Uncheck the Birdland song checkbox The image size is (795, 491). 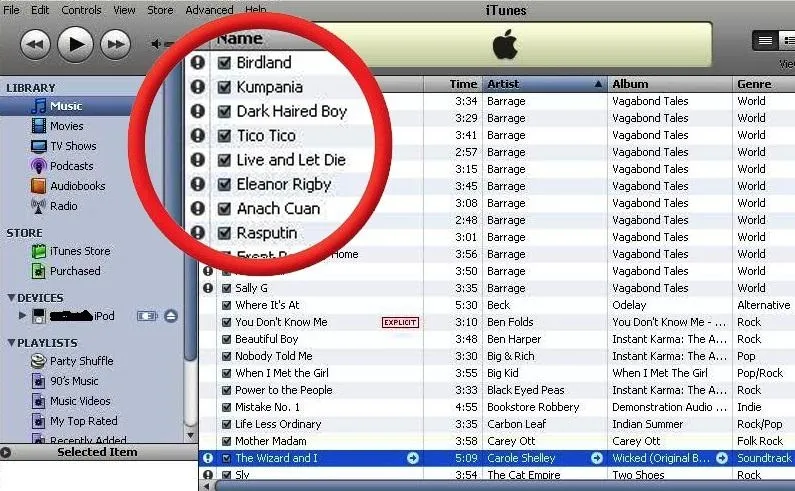point(224,63)
